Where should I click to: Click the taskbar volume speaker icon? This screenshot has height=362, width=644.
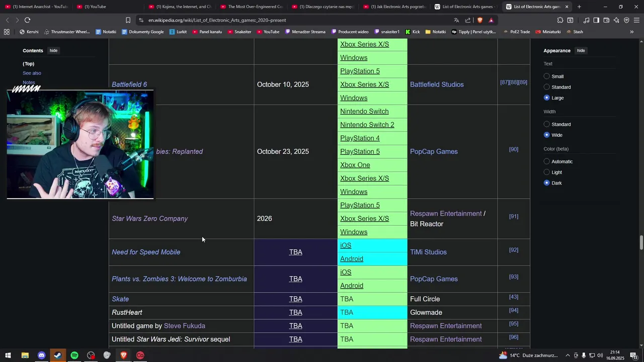pos(600,355)
